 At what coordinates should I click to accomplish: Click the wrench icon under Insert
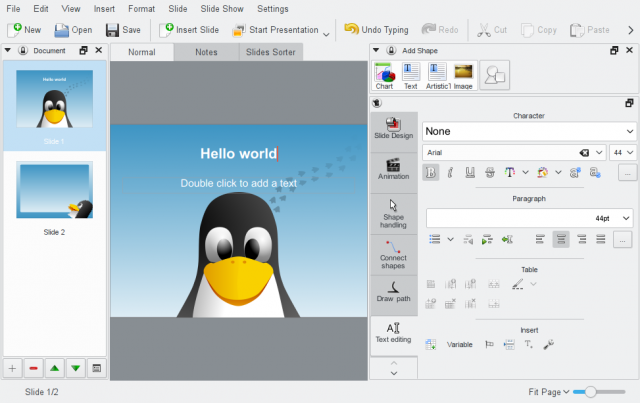point(549,345)
